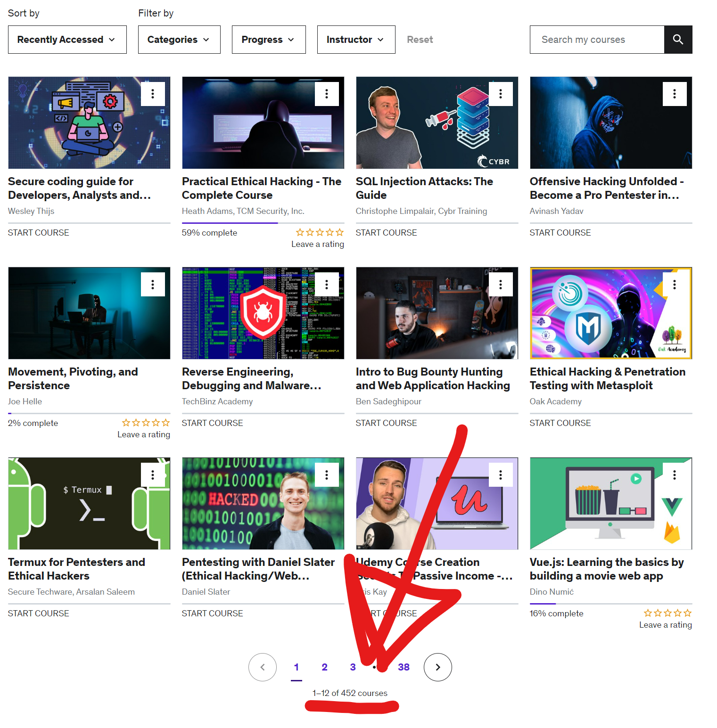
Task: Open the Recently Accessed sort dropdown
Action: tap(67, 40)
